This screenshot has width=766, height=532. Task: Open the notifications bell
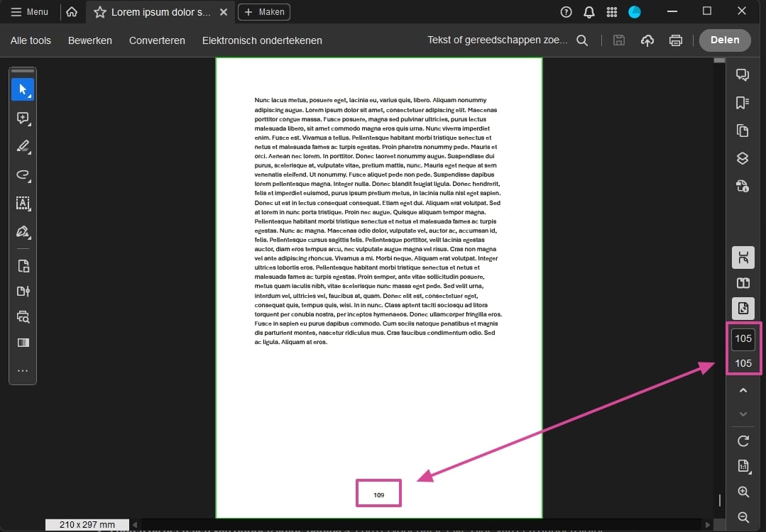(x=589, y=12)
